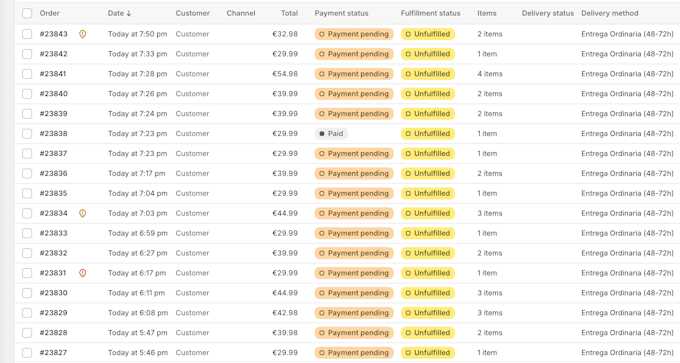
Task: Select checkbox for order #23839
Action: tap(27, 114)
